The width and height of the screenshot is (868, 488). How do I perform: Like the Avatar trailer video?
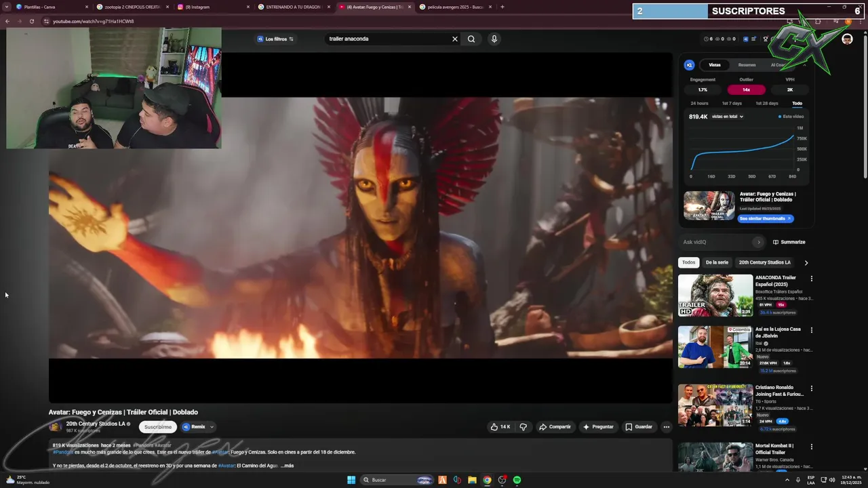coord(500,427)
